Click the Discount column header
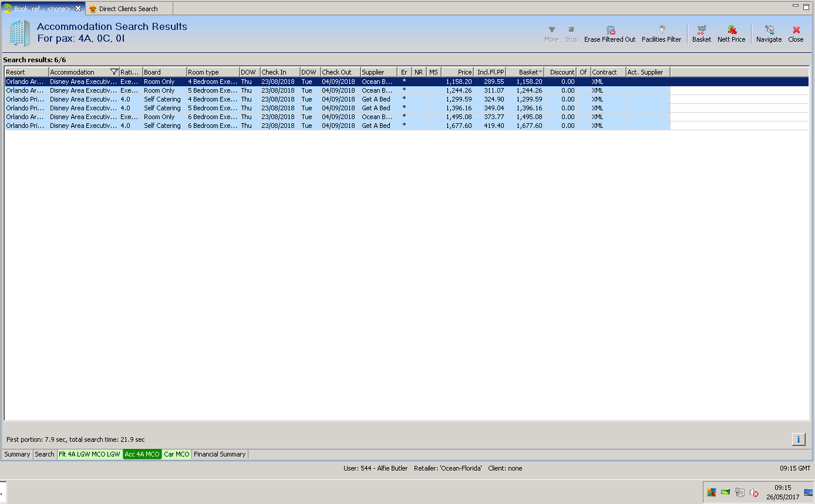Image resolution: width=815 pixels, height=504 pixels. click(x=560, y=72)
